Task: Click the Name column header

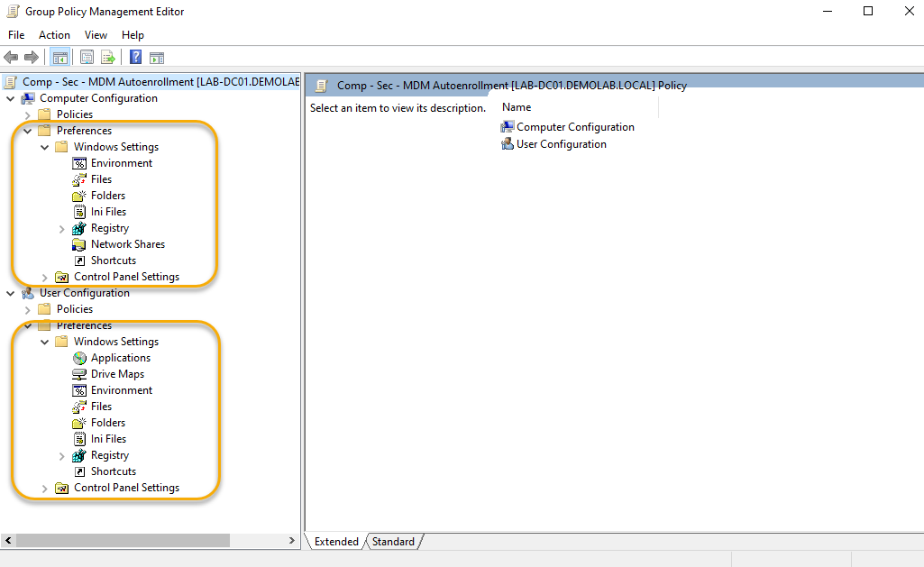Action: pyautogui.click(x=517, y=107)
